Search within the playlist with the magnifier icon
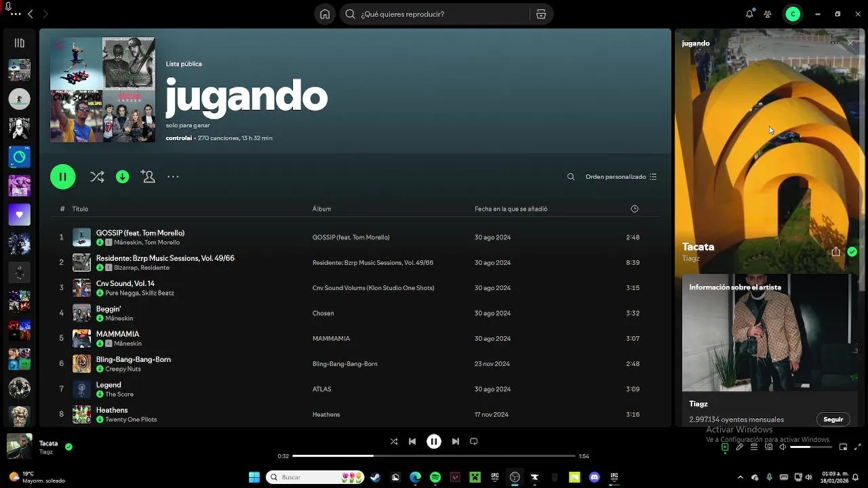Viewport: 868px width, 488px height. point(571,177)
